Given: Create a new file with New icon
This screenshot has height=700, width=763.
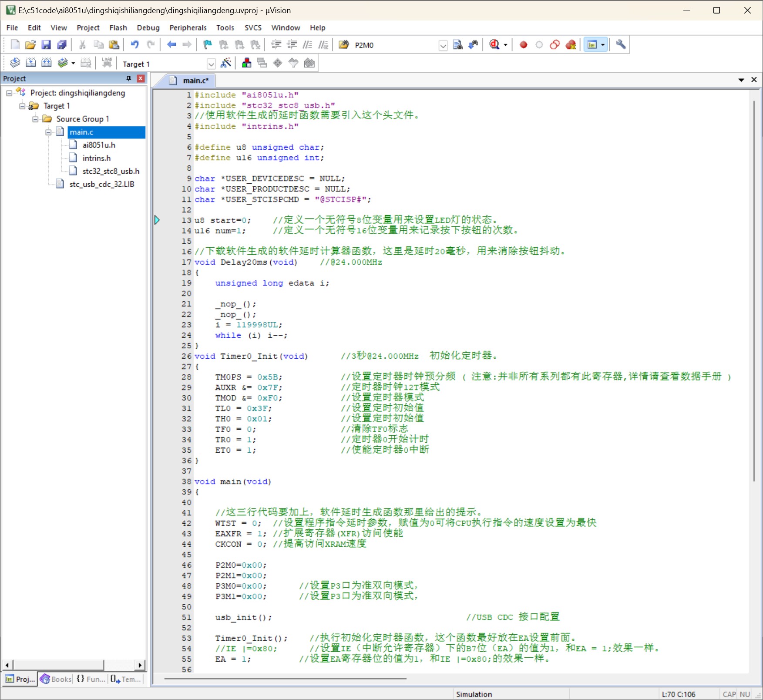Looking at the screenshot, I should 15,45.
